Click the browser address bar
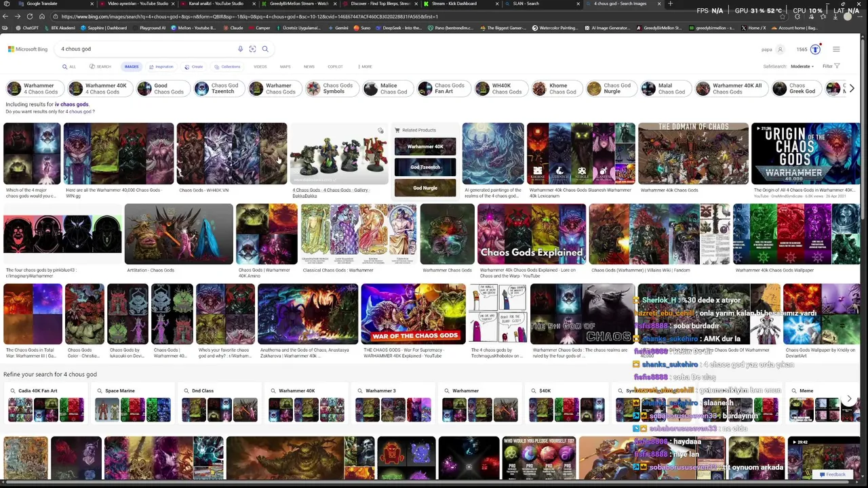Screen dimensions: 868x488 407,16
